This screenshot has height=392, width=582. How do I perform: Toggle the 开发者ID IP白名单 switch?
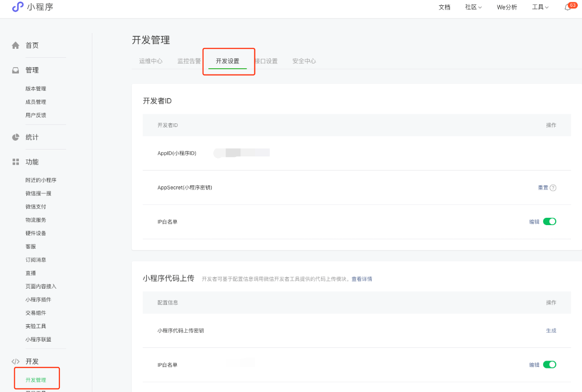tap(549, 221)
